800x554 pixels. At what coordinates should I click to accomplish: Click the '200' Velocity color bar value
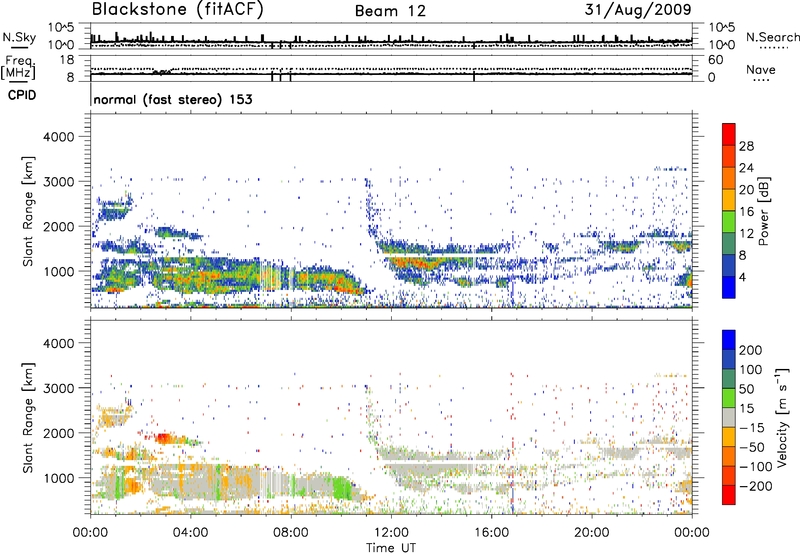tap(751, 350)
